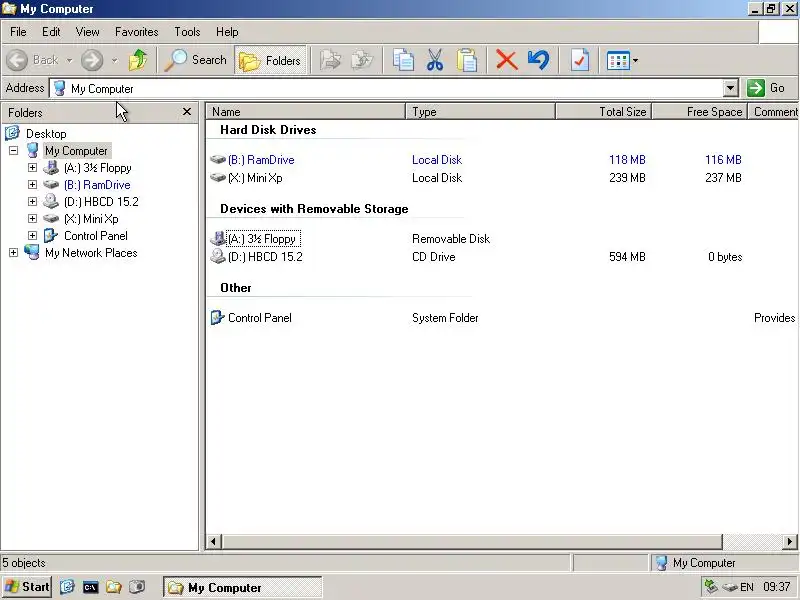The height and width of the screenshot is (600, 800).
Task: Sort by Comments column header
Action: (x=773, y=112)
